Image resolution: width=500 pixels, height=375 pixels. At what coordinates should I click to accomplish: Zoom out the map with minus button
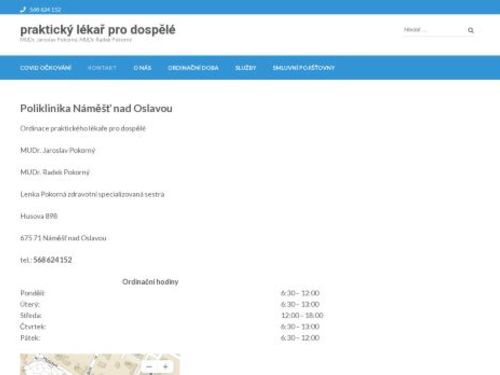click(x=149, y=367)
